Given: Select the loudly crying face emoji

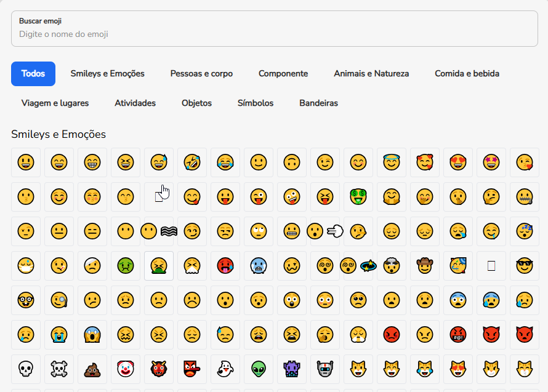Looking at the screenshot, I should [59, 335].
